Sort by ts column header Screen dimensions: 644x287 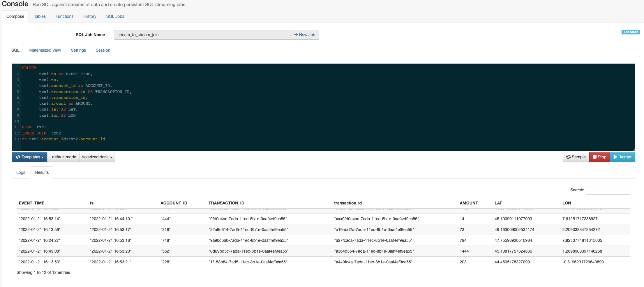[92, 203]
